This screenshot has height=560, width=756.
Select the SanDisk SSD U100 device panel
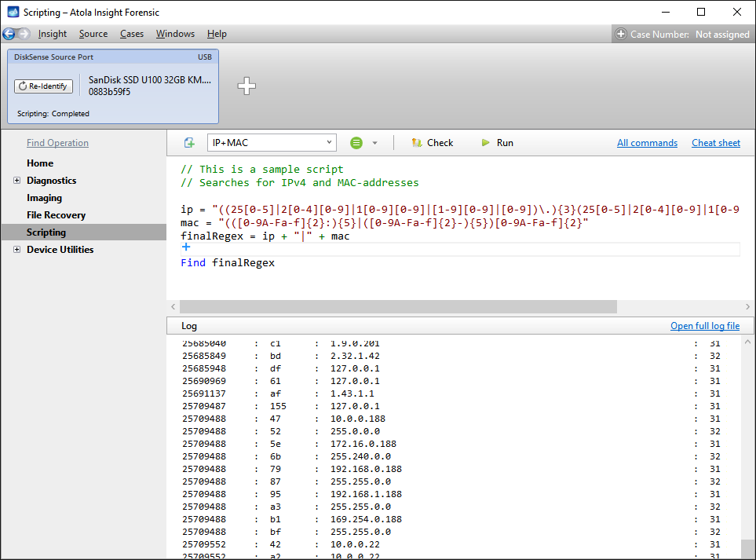point(113,86)
